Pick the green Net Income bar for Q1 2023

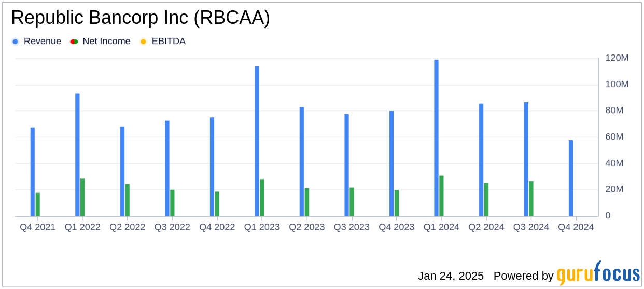[x=262, y=198]
